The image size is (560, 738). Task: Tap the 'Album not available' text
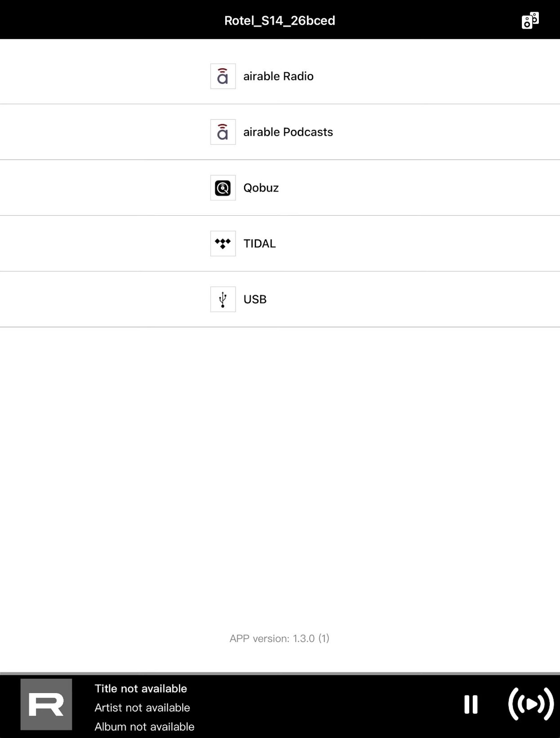[144, 726]
